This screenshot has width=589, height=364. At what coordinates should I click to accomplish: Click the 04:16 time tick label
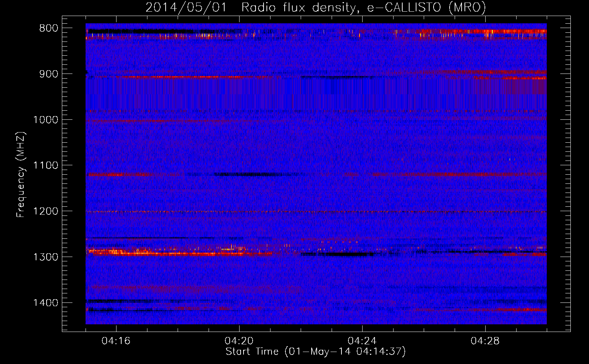click(116, 341)
